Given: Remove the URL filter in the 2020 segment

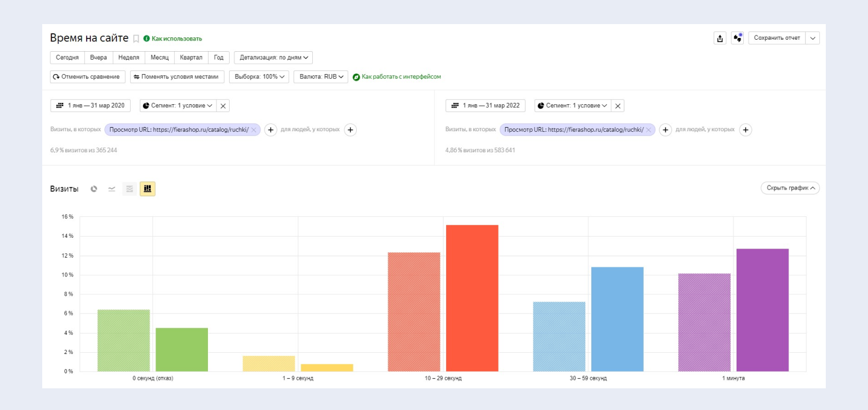Looking at the screenshot, I should click(254, 130).
